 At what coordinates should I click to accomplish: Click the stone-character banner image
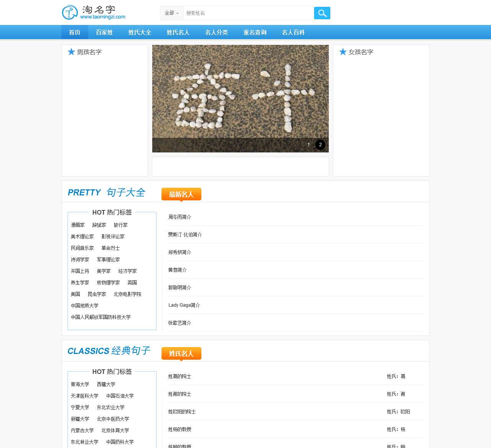(241, 99)
